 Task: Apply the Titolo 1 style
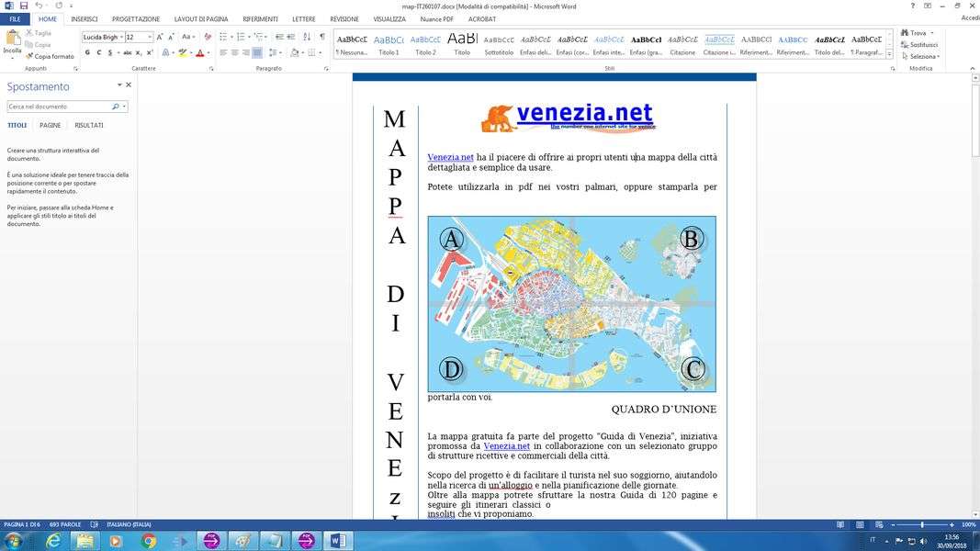[389, 44]
